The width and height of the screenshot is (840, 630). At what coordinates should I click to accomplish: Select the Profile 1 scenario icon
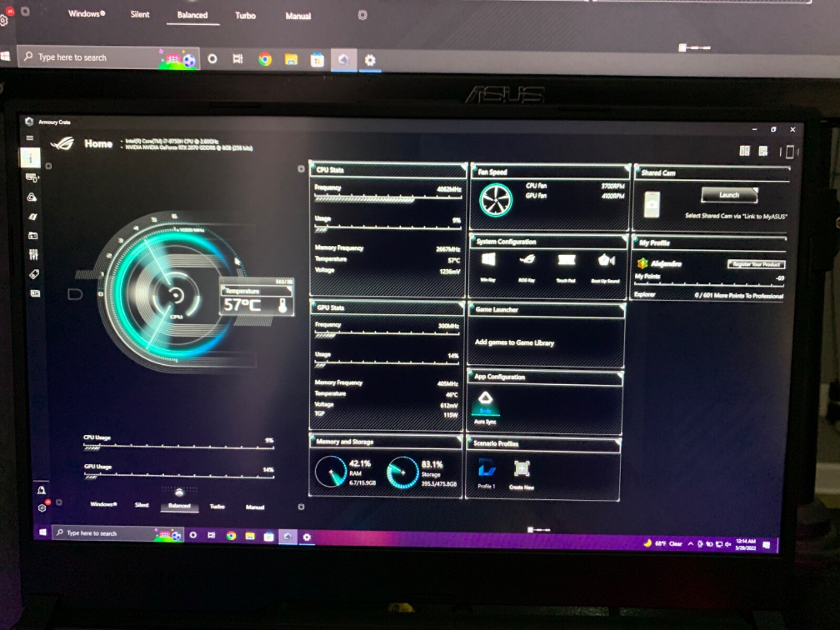click(487, 468)
